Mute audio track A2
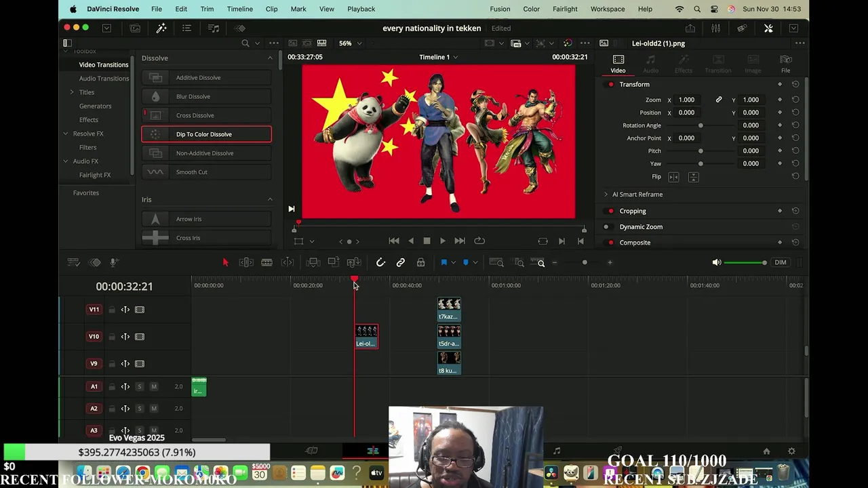This screenshot has width=868, height=488. click(x=154, y=409)
